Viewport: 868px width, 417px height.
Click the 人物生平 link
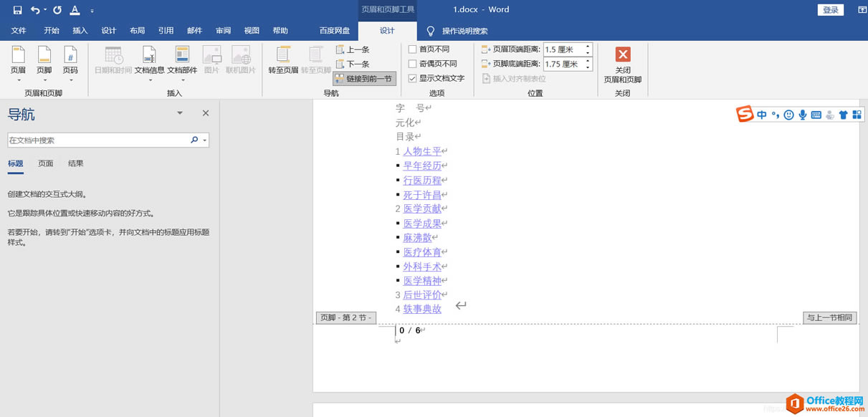point(422,151)
